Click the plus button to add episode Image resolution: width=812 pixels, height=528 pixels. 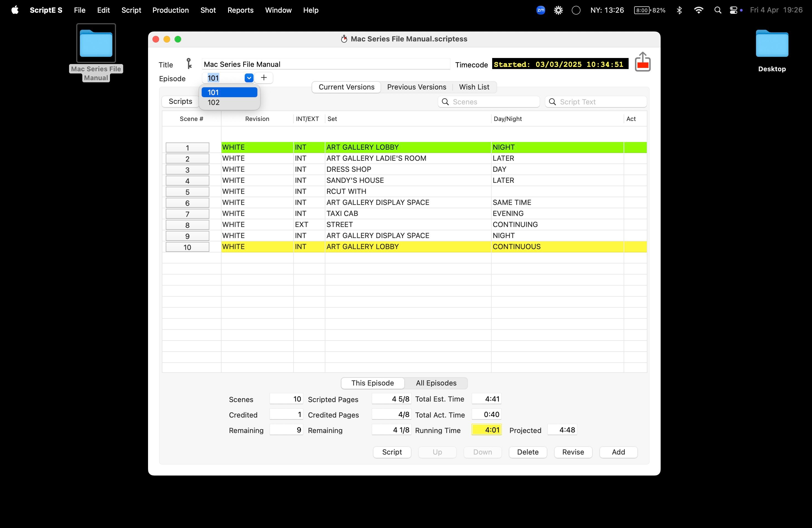(264, 78)
